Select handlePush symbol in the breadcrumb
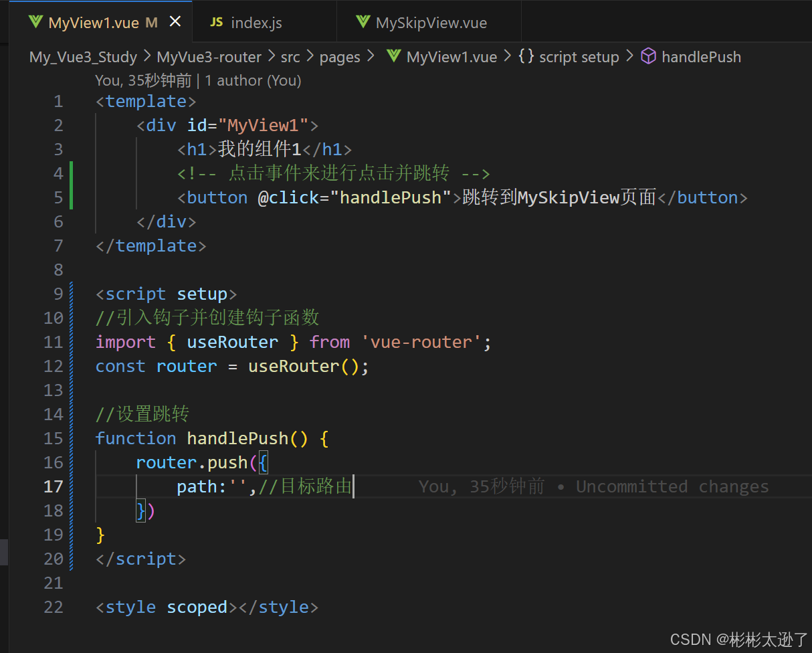 tap(701, 57)
